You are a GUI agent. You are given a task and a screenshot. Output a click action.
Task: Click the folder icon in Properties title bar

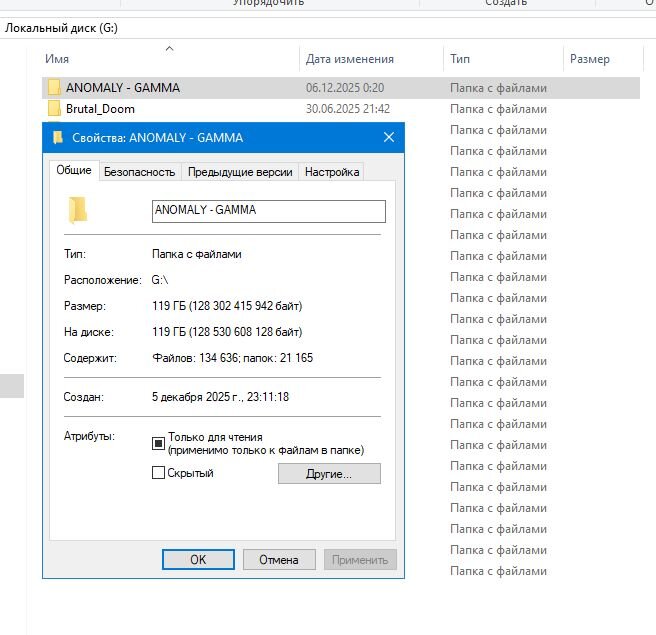(58, 137)
